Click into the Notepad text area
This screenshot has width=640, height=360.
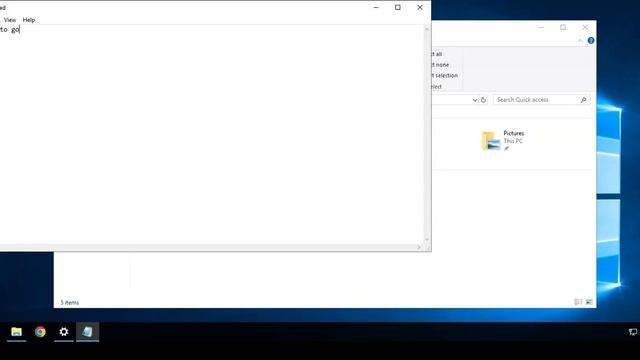coord(211,135)
